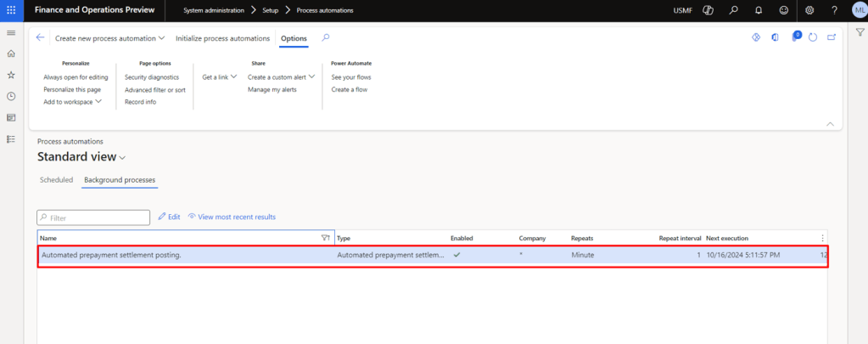The image size is (868, 344).
Task: Expand Create new process automation dropdown
Action: tap(109, 38)
